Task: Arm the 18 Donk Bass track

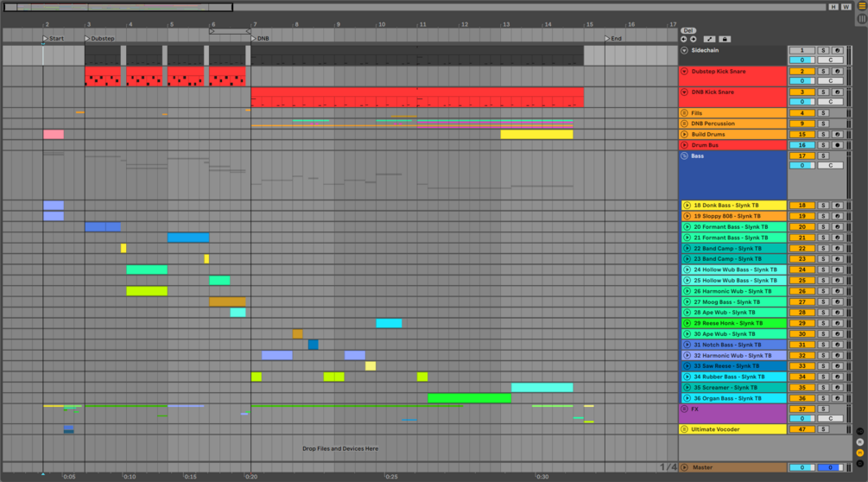Action: click(837, 206)
